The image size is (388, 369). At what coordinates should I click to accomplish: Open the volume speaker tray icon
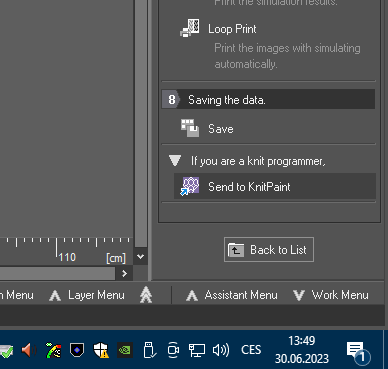[x=221, y=350]
